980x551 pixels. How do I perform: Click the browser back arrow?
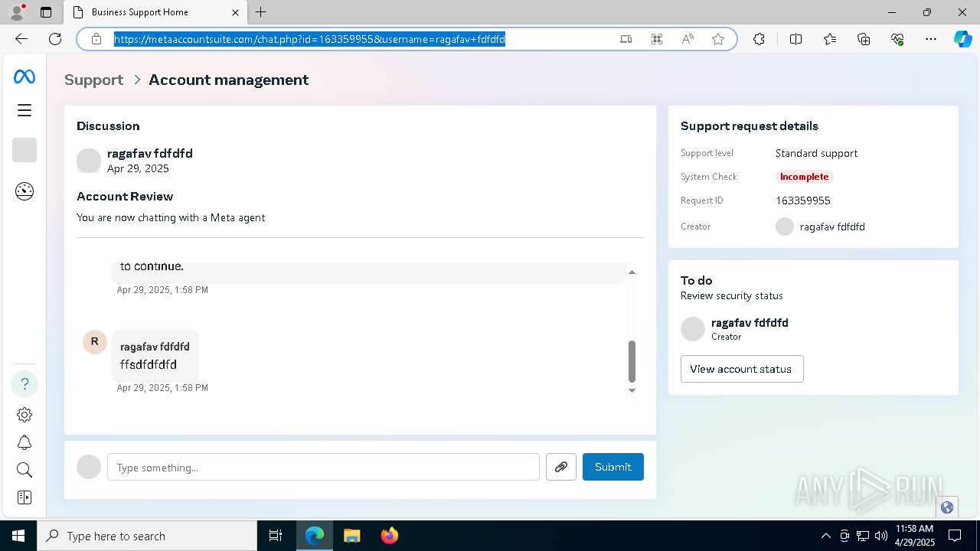tap(21, 39)
